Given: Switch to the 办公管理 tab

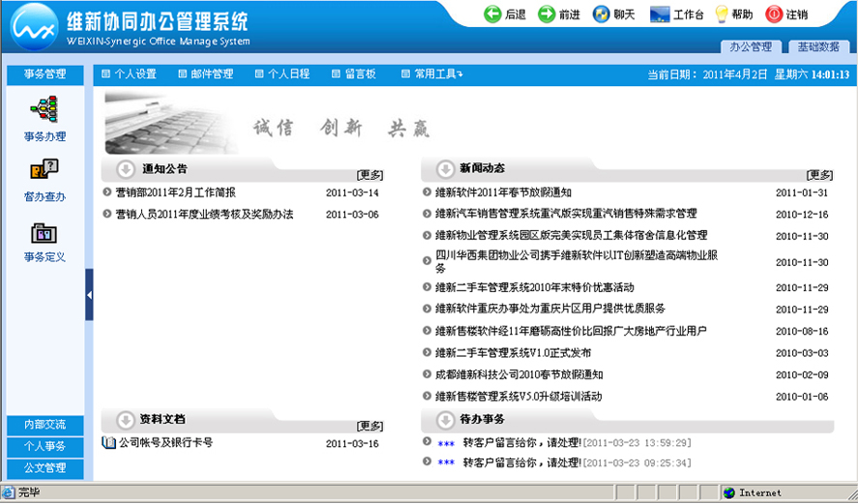Looking at the screenshot, I should [x=751, y=47].
